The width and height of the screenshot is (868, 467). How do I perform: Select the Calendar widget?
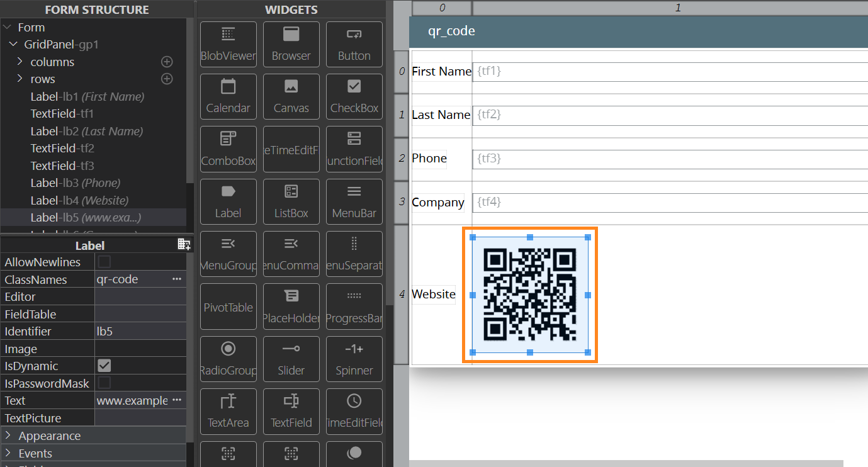[x=228, y=96]
